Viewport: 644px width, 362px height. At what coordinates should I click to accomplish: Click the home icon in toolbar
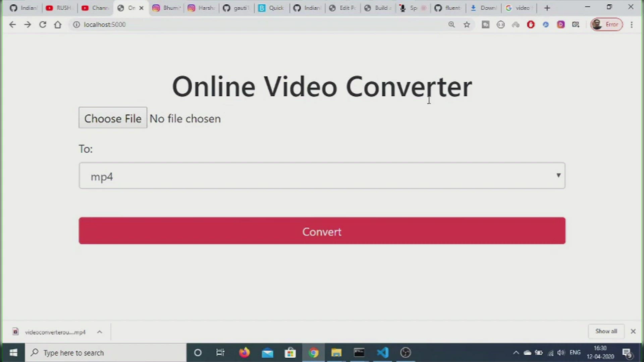click(58, 24)
